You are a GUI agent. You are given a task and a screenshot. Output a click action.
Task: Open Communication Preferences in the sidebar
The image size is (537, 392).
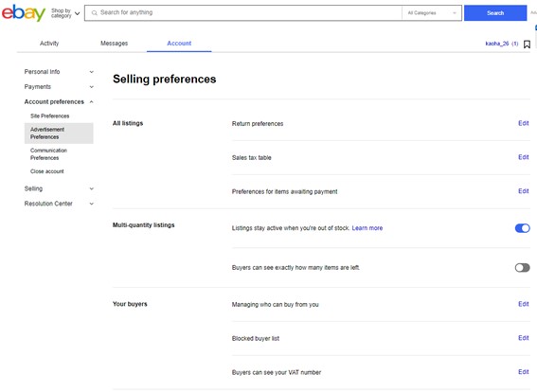coord(48,154)
